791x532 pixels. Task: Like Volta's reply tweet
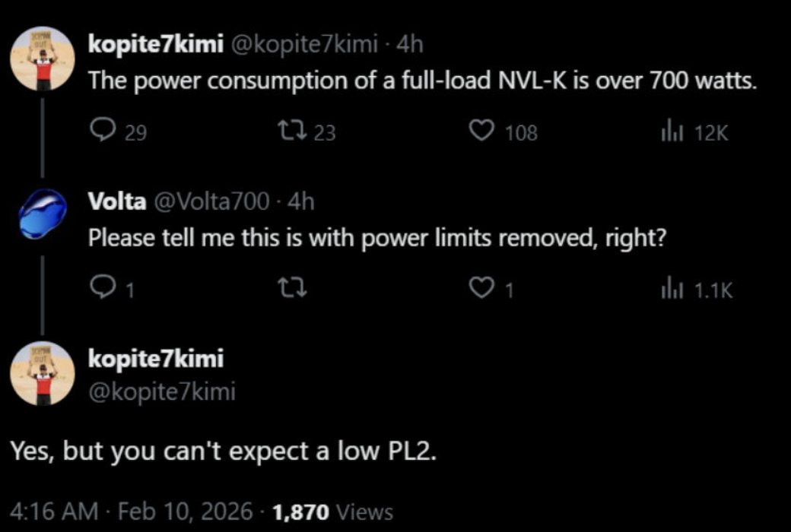481,289
